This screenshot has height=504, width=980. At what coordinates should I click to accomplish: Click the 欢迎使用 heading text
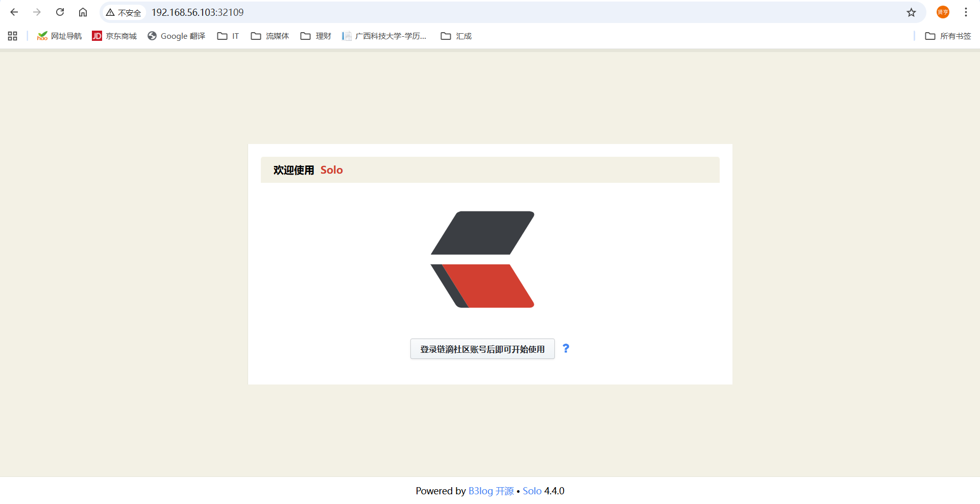pos(293,170)
